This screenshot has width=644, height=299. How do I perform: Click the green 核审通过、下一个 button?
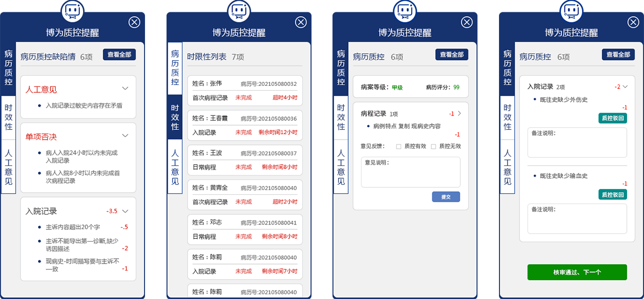(x=577, y=272)
